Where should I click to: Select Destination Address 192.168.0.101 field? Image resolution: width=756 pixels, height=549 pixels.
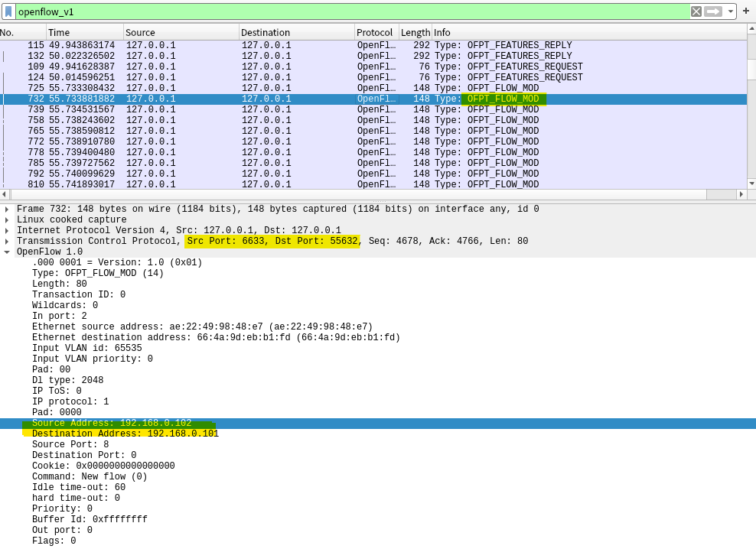tap(125, 434)
